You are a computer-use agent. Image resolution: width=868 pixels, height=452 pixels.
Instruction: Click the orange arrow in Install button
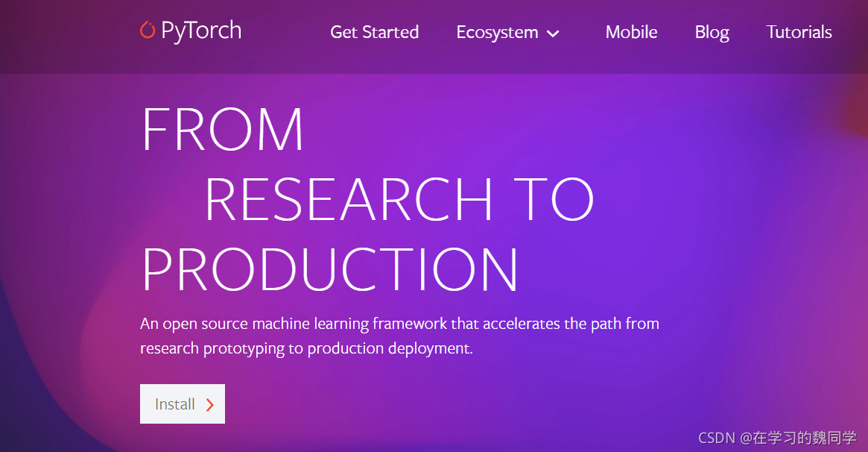tap(210, 405)
